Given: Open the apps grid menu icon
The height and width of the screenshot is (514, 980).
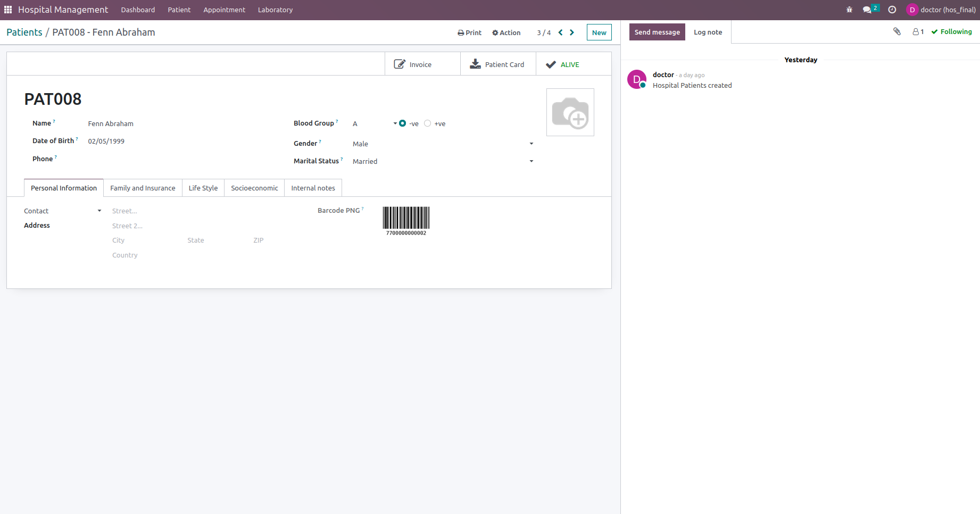Looking at the screenshot, I should 8,10.
